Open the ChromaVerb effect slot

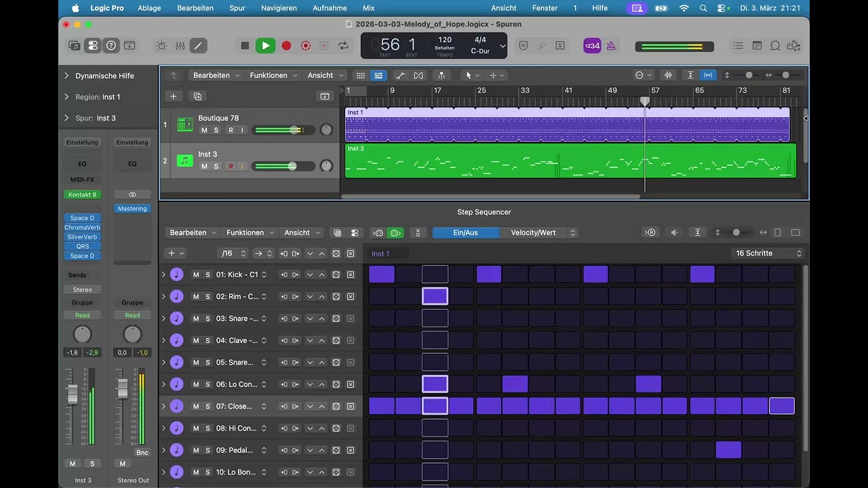click(82, 228)
